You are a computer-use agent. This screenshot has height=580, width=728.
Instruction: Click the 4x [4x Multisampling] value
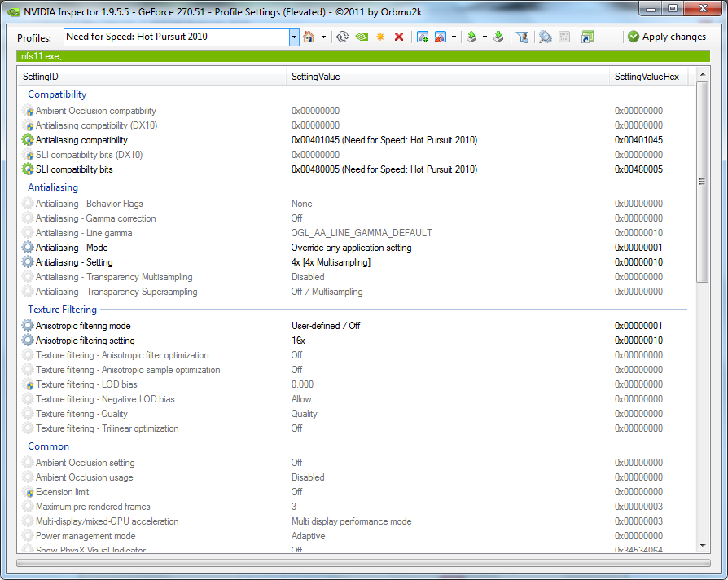(331, 262)
